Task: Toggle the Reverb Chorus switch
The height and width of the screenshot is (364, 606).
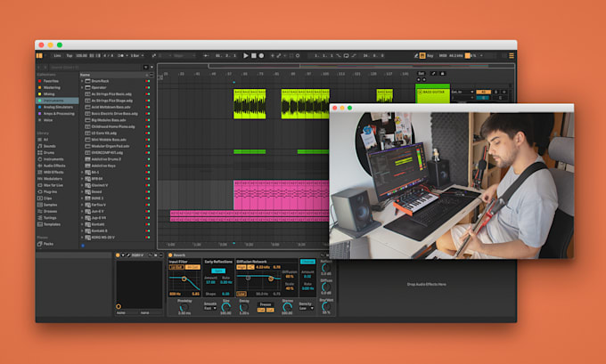Action: click(x=307, y=262)
